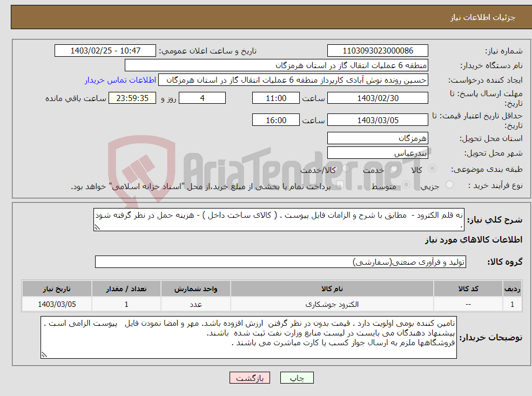Select the کالا/خدمت radio button
532x396 pixels.
[x=346, y=169]
